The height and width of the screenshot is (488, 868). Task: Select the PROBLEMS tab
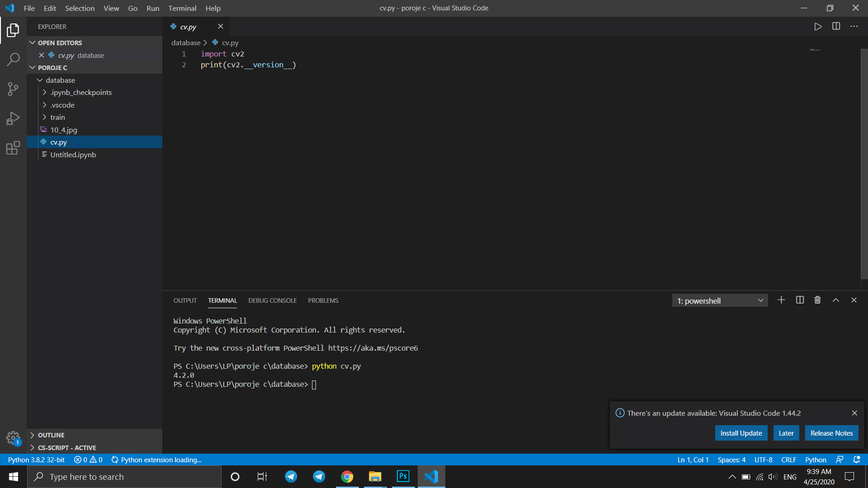(322, 300)
